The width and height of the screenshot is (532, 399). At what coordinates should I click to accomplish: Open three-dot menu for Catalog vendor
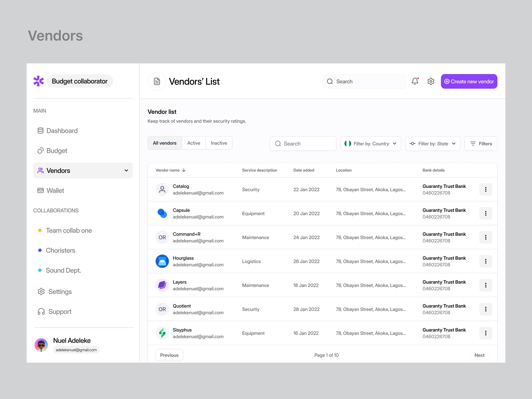(x=486, y=190)
